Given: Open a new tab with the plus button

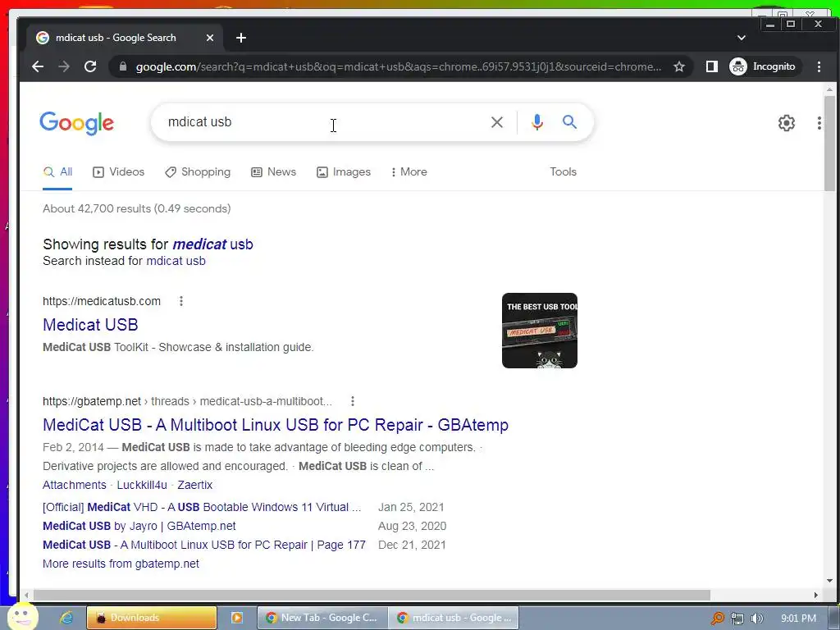Looking at the screenshot, I should (241, 38).
